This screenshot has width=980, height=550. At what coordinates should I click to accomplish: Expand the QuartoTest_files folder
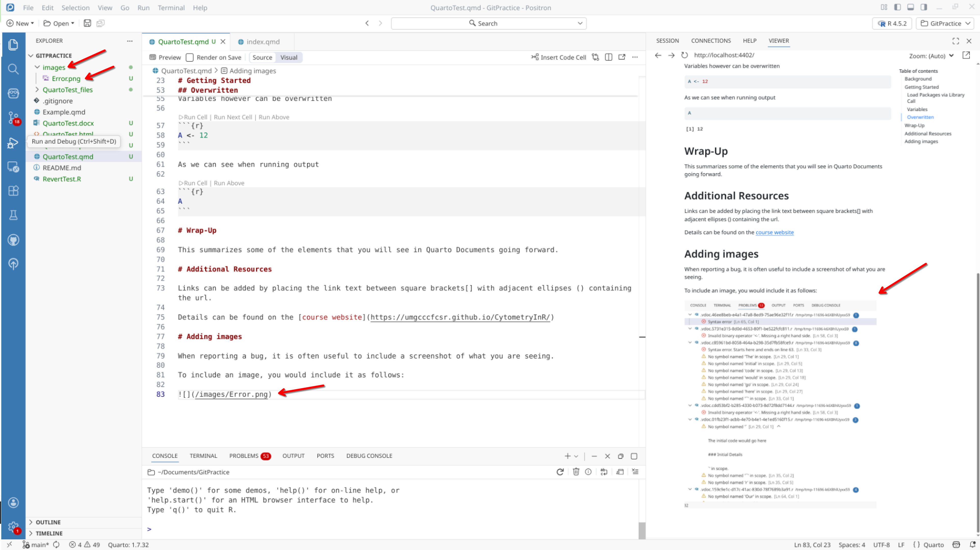(37, 90)
